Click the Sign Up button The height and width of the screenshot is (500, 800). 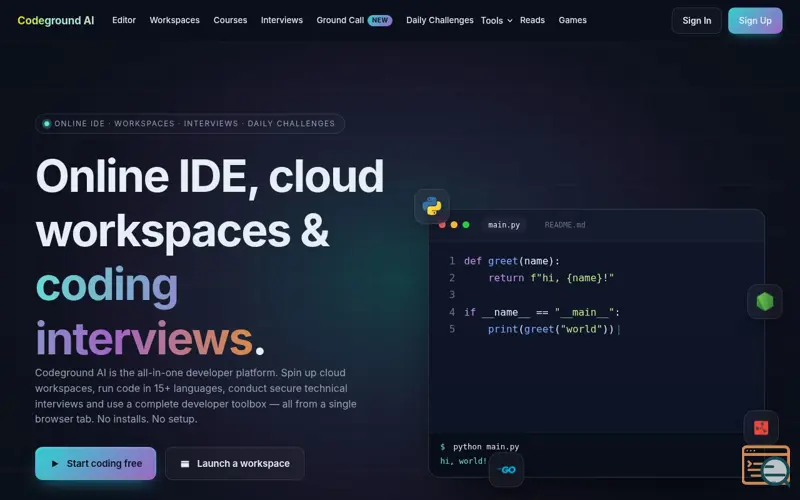[755, 21]
